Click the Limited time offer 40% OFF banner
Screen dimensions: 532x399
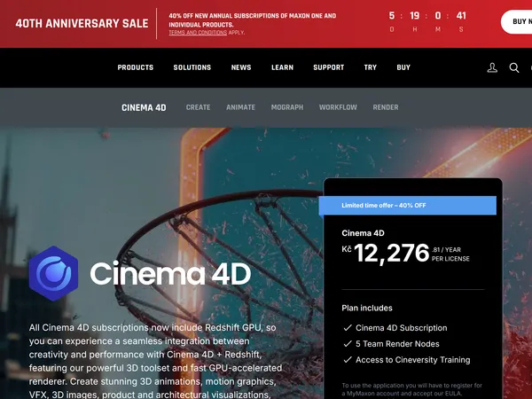coord(408,206)
